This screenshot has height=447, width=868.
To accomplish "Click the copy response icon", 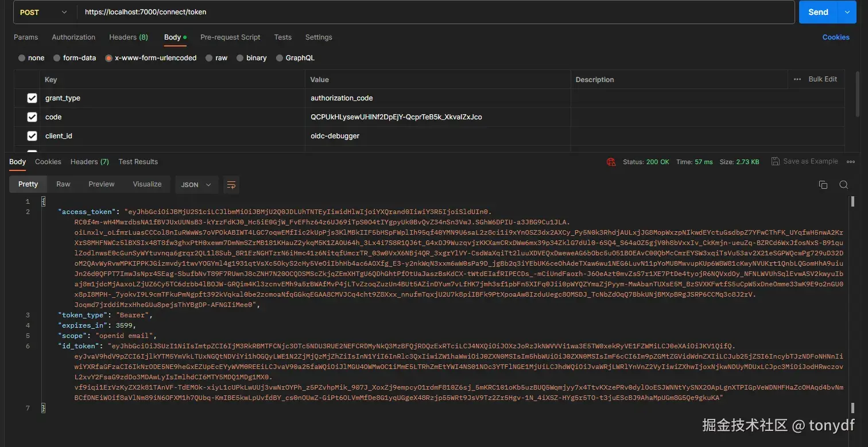I will (823, 185).
